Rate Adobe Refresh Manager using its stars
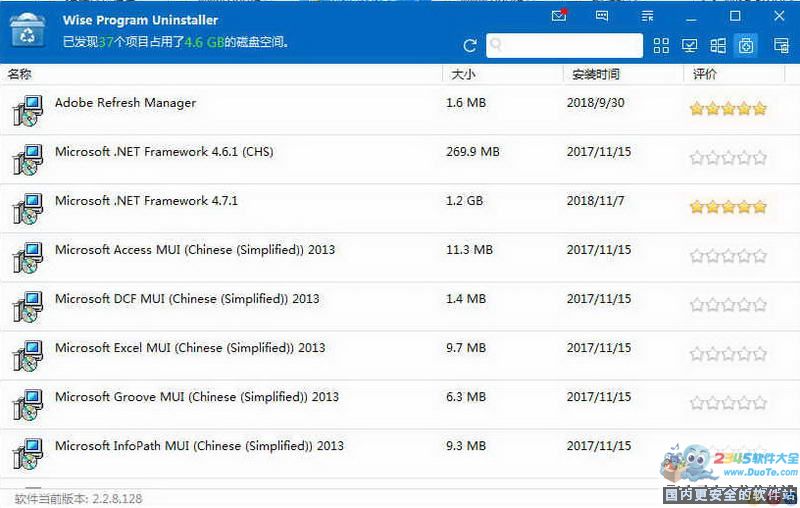Viewport: 800px width, 508px height. point(728,108)
